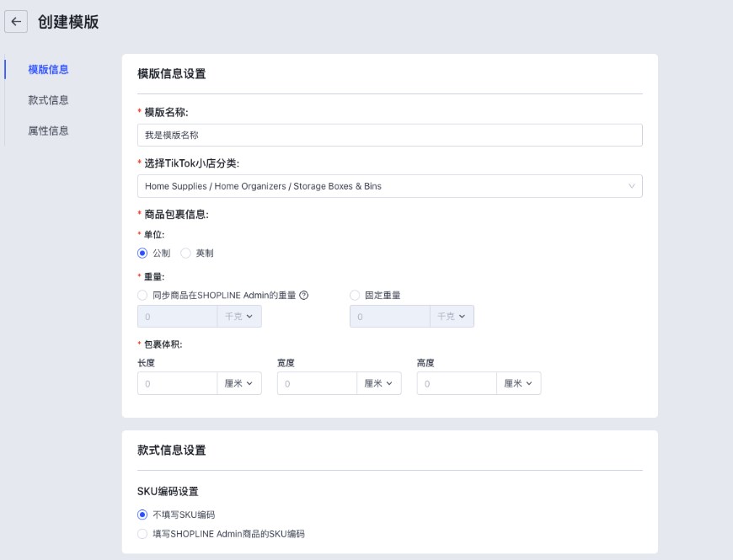This screenshot has width=733, height=560.
Task: Open the fixed weight 千克 unit dropdown
Action: tap(452, 317)
